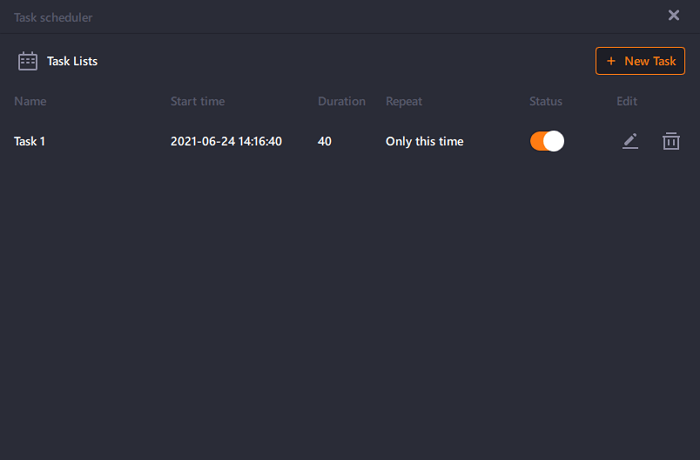
Task: Click the Task Lists heading
Action: (72, 61)
